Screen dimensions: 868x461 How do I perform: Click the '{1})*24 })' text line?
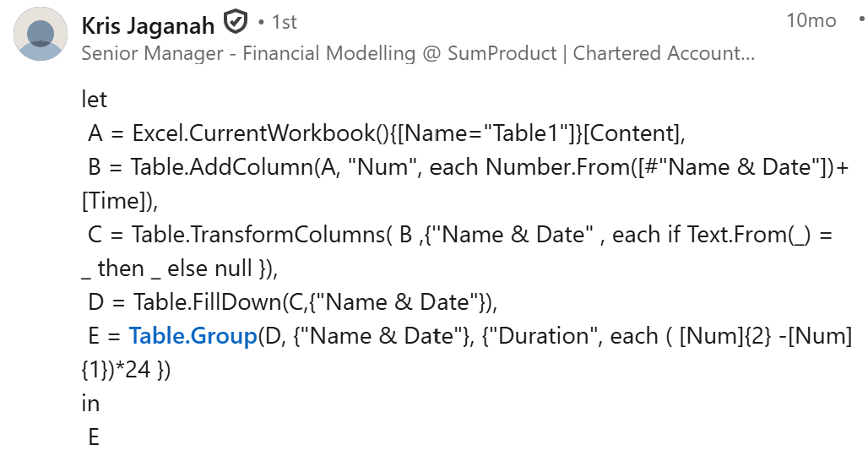pyautogui.click(x=126, y=370)
